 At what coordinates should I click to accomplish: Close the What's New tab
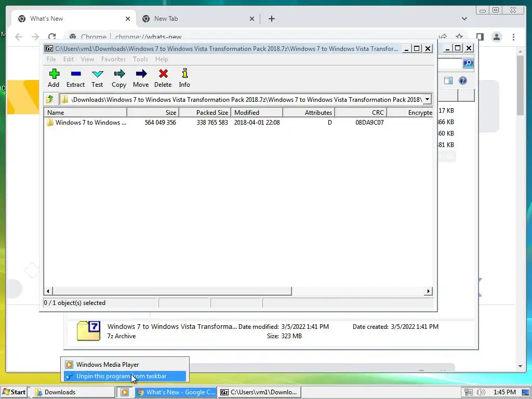point(128,19)
